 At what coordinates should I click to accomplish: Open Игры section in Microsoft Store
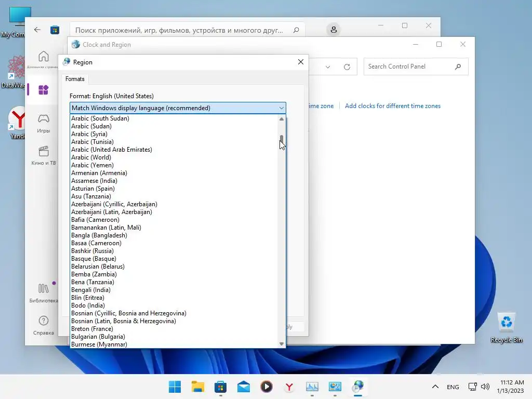44,123
